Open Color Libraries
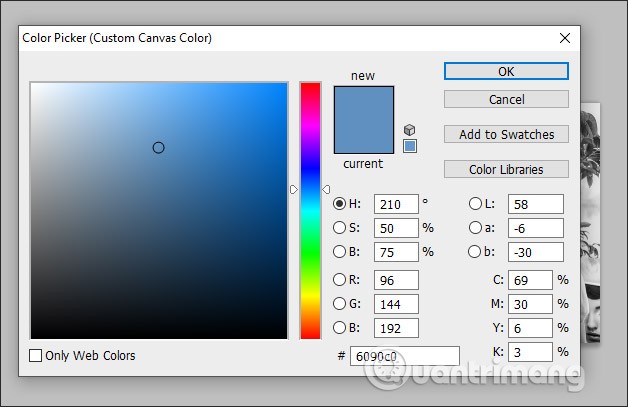The image size is (628, 407). point(506,169)
